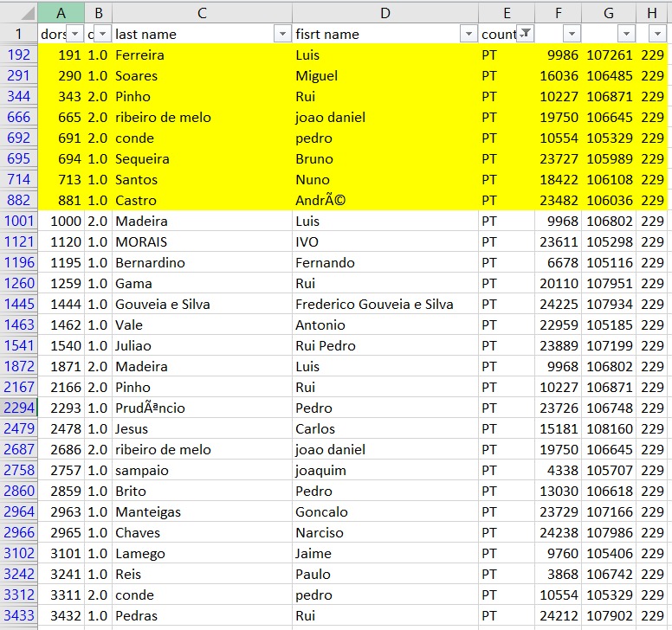Open filter dropdown in column H header cell
This screenshot has height=630, width=672.
[x=657, y=34]
